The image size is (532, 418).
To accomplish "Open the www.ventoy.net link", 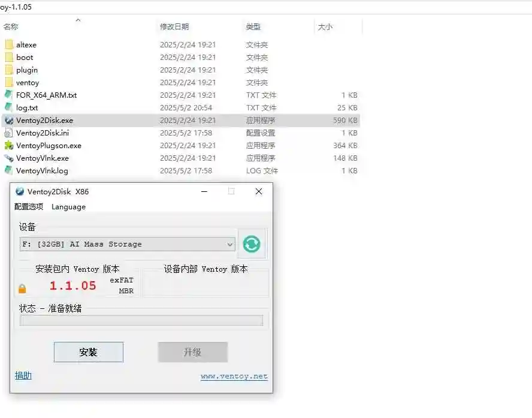I will [x=234, y=375].
